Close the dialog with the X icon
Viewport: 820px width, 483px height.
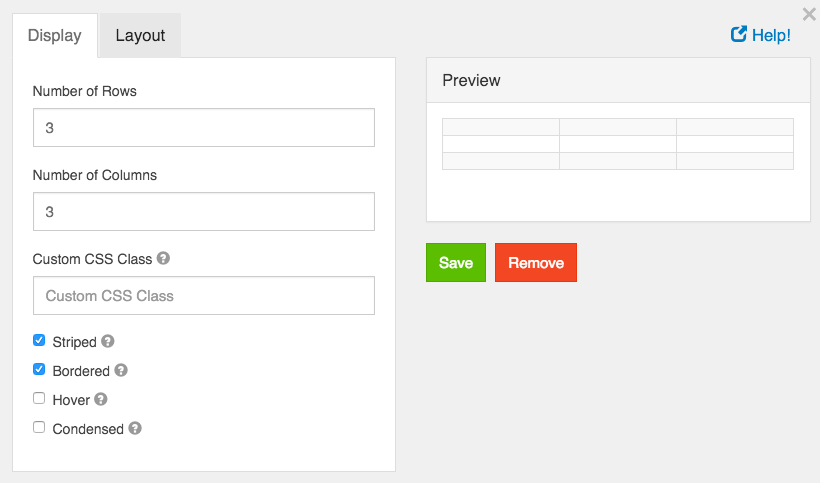tap(809, 14)
